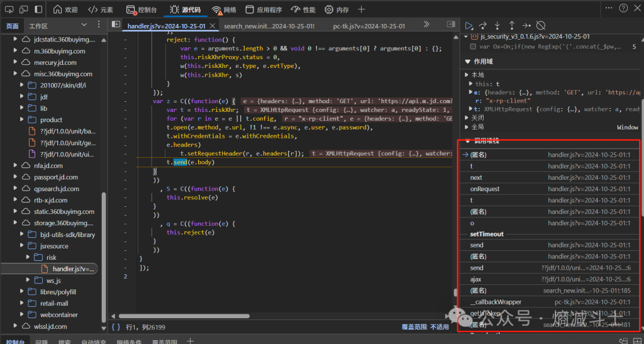The height and width of the screenshot is (344, 644).
Task: Select the ajax call stack frame
Action: coord(475,279)
